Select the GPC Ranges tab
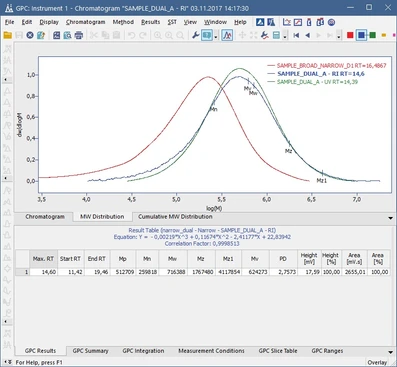The height and width of the screenshot is (367, 397). [x=327, y=351]
